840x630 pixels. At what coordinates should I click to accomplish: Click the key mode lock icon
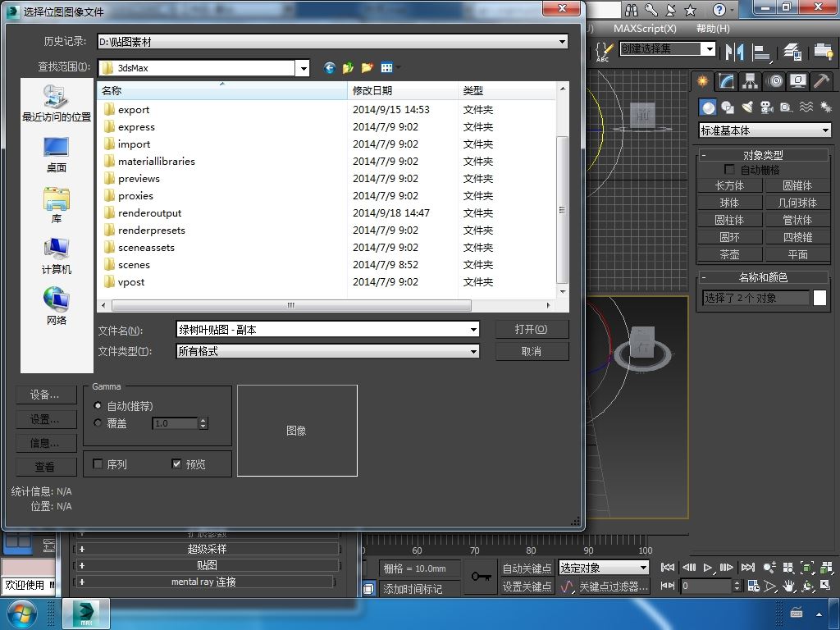coord(481,577)
